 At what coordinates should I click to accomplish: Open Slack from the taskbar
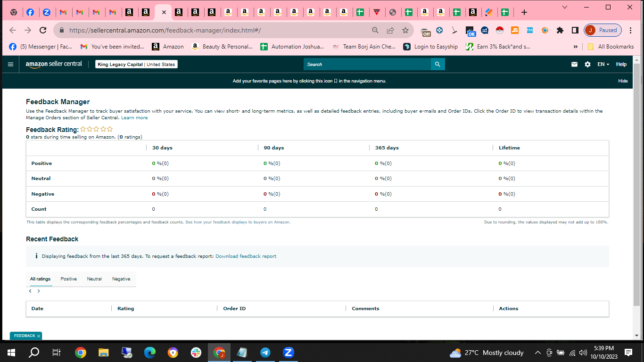[x=196, y=353]
